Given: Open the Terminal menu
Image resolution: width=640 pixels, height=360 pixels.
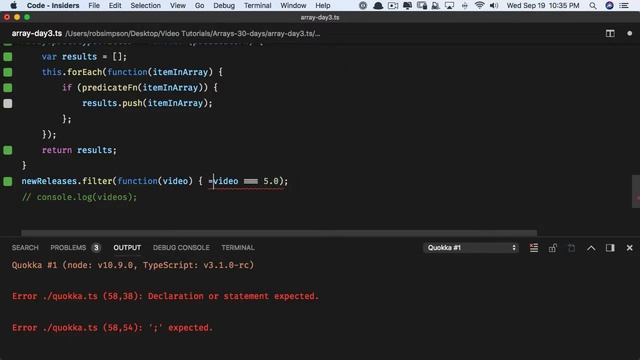Looking at the screenshot, I should (258, 5).
